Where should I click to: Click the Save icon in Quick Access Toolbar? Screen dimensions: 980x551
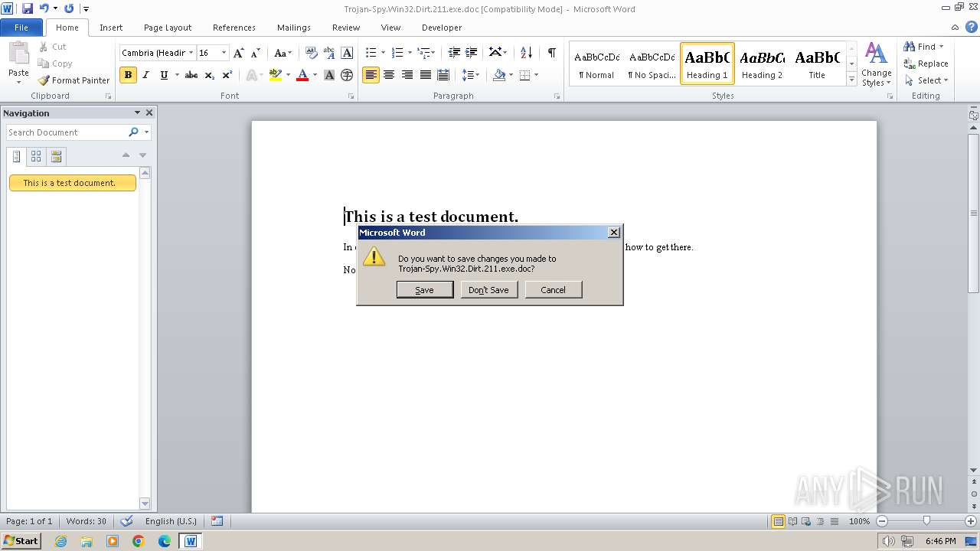tap(28, 8)
